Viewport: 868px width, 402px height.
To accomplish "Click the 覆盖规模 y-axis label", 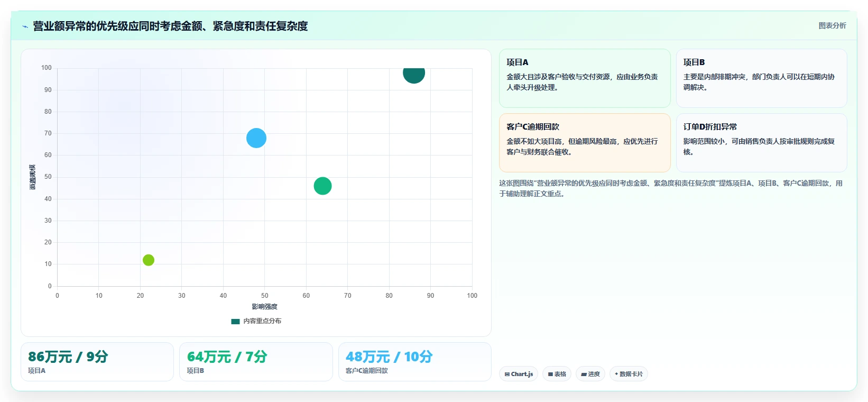I will (x=33, y=177).
